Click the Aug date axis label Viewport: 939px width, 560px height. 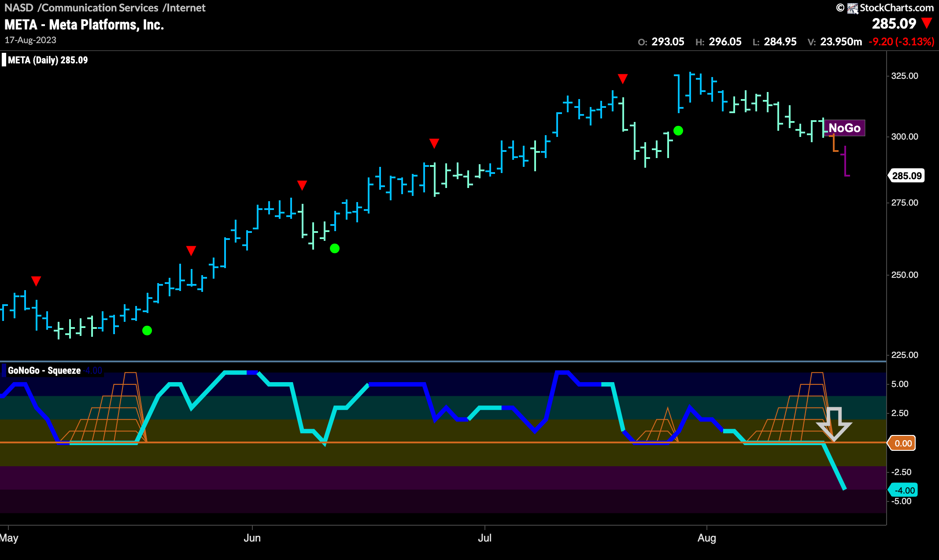point(707,538)
